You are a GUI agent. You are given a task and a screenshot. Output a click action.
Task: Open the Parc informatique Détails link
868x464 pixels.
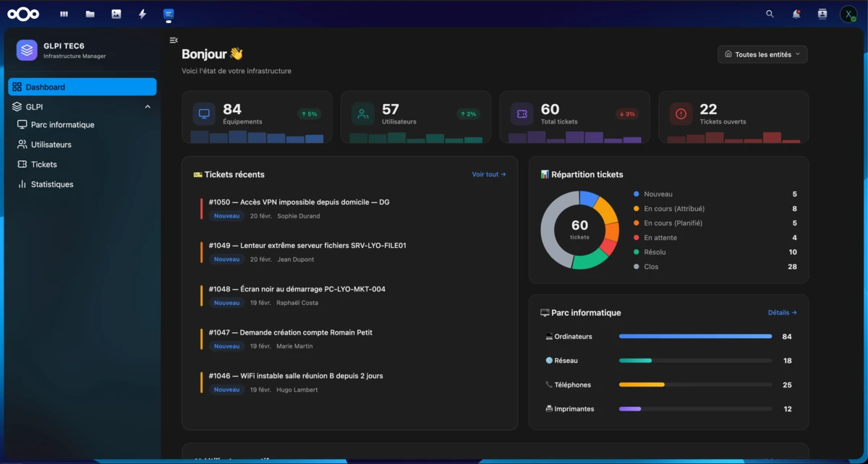pyautogui.click(x=782, y=313)
